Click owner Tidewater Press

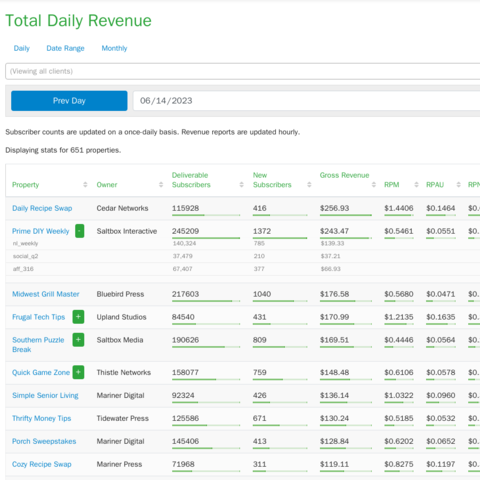pyautogui.click(x=123, y=418)
